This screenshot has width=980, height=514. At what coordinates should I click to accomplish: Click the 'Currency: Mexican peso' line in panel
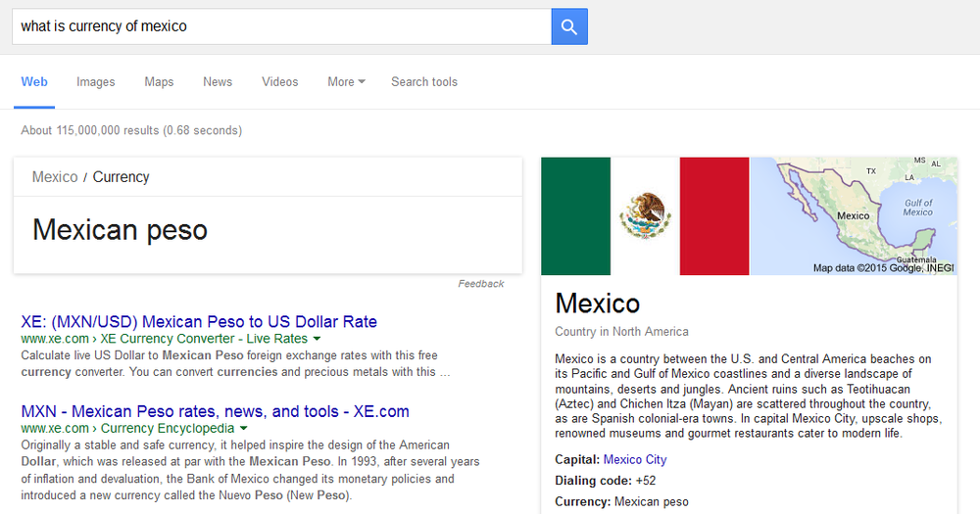point(622,502)
